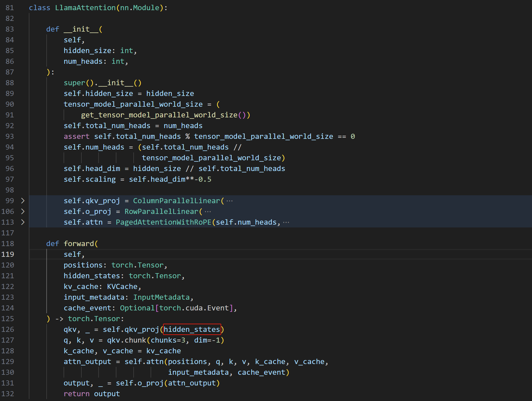
Task: Click self.num_heads assignment on line 94
Action: tap(94, 147)
